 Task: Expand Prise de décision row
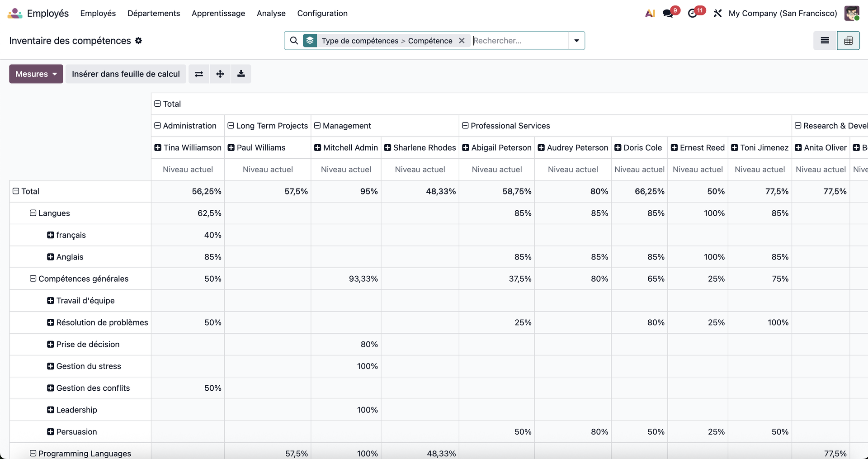point(51,344)
